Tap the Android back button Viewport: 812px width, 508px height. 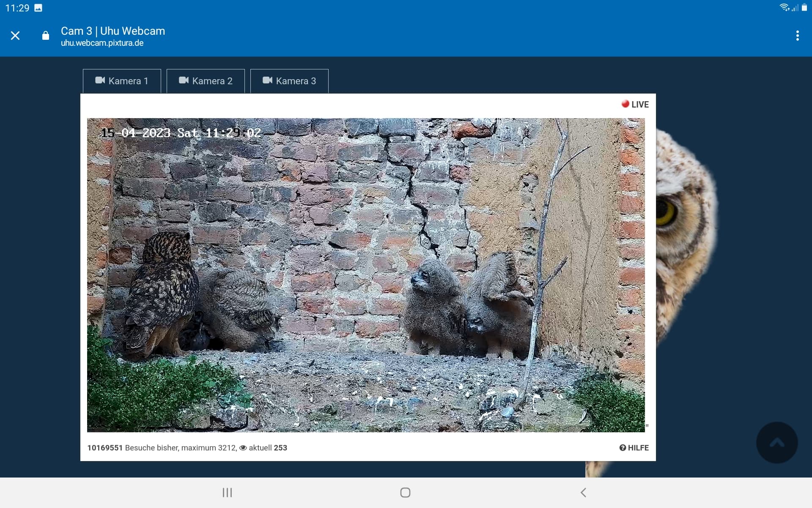(583, 492)
